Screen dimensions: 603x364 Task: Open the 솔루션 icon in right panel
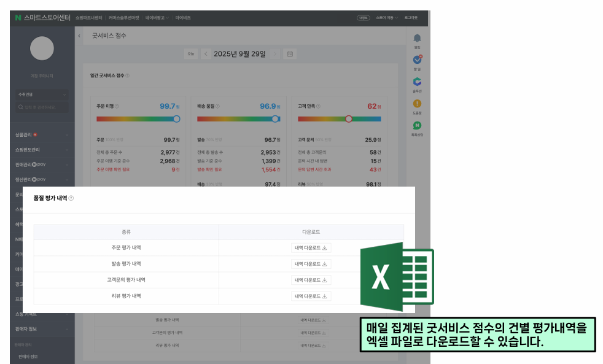[418, 82]
